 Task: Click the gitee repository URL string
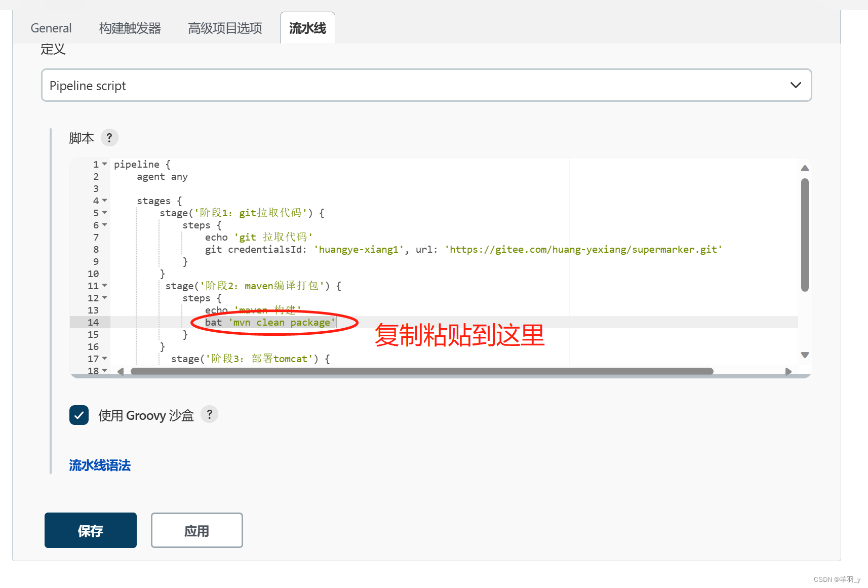(x=583, y=250)
